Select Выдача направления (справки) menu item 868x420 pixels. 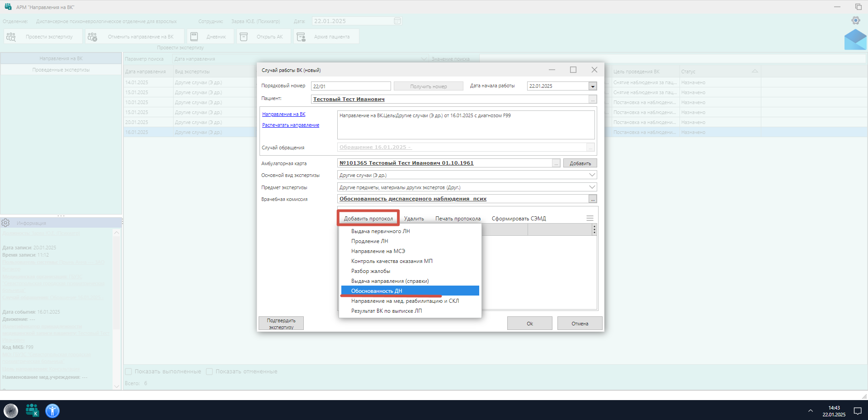pyautogui.click(x=410, y=281)
